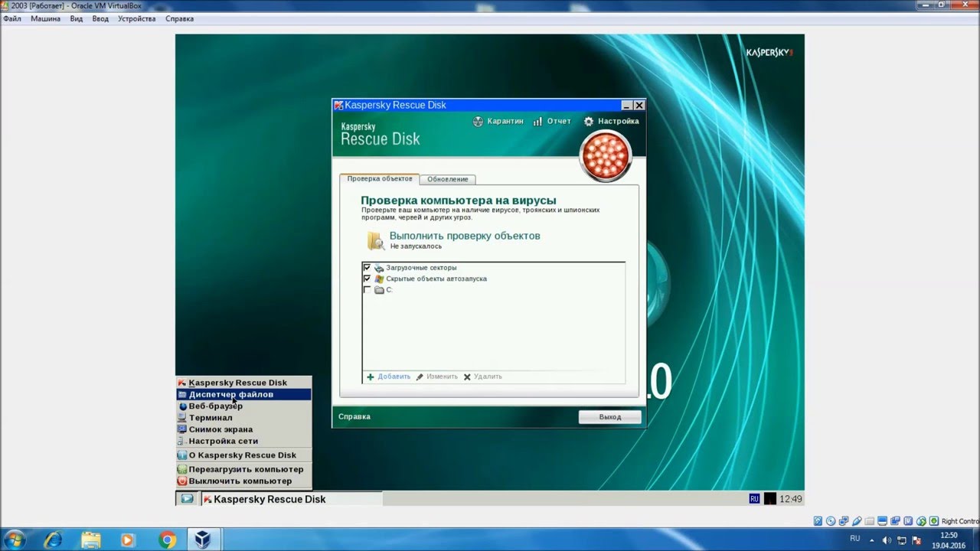Click the folder-with-magnifier scan icon
The image size is (980, 551).
[376, 240]
